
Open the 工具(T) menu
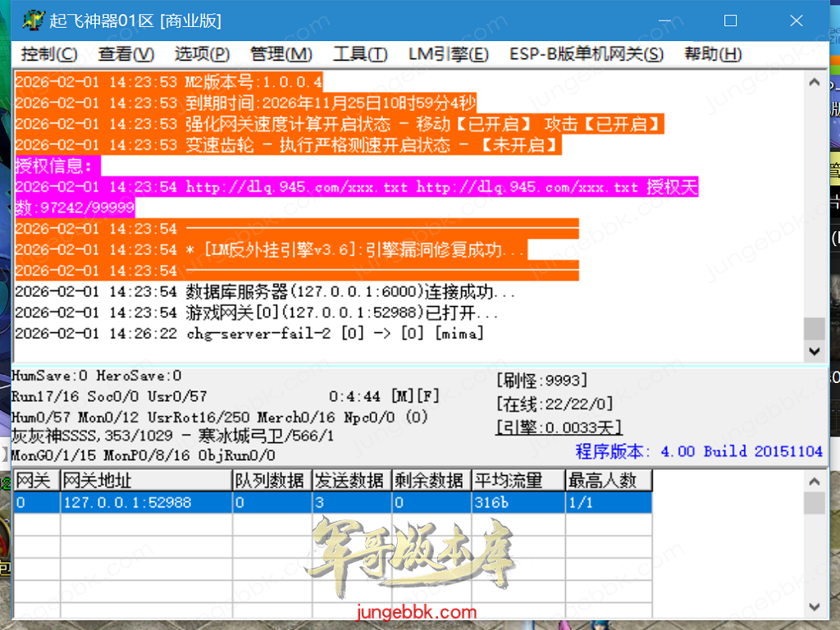[x=360, y=54]
